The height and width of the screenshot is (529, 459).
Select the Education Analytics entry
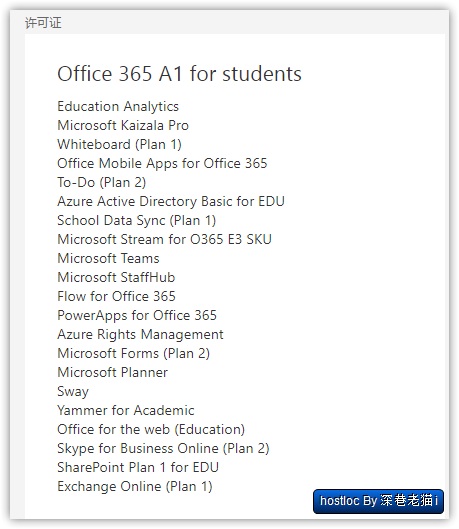coord(118,107)
